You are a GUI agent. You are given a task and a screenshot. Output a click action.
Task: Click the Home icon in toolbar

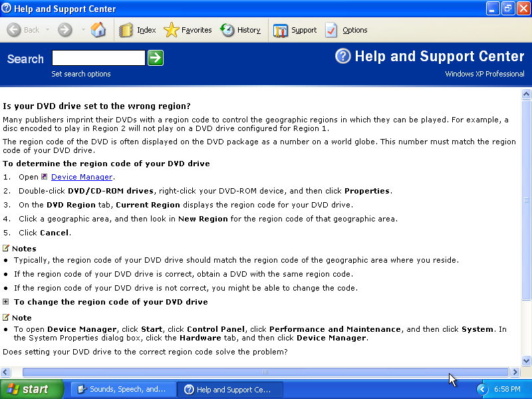pyautogui.click(x=98, y=30)
